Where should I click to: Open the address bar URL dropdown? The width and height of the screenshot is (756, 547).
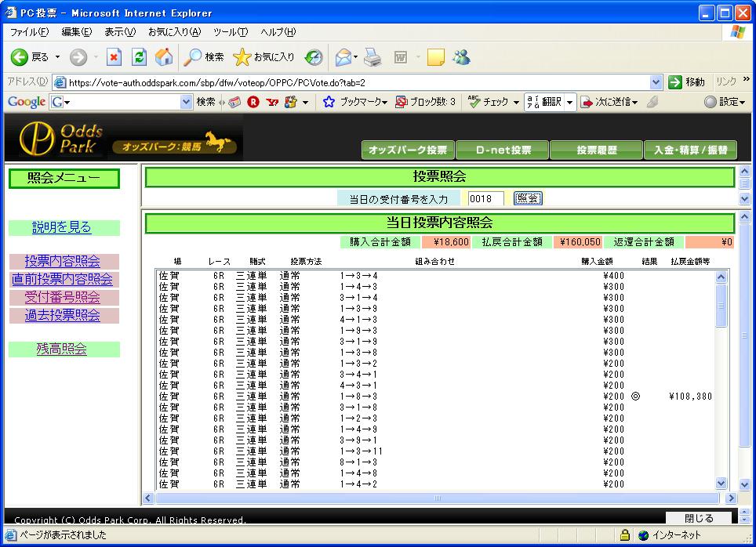(656, 82)
